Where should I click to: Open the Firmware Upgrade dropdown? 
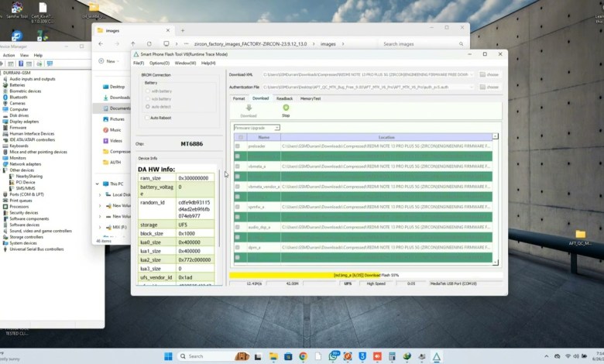point(256,128)
